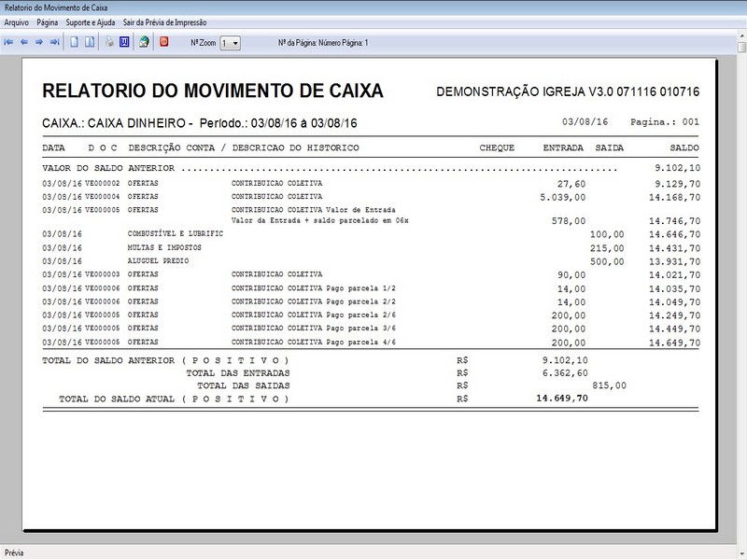Click the Nº da Página: Número Página: 1 label

coord(323,43)
